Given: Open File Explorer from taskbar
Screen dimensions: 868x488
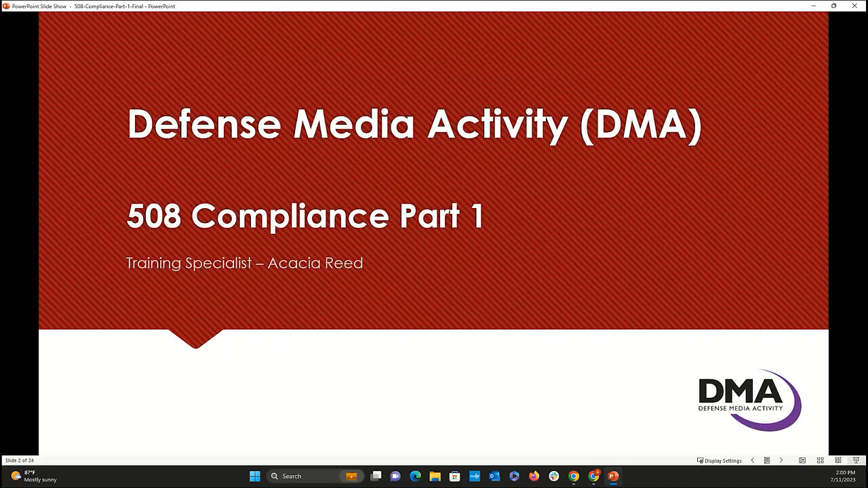Looking at the screenshot, I should click(x=435, y=476).
